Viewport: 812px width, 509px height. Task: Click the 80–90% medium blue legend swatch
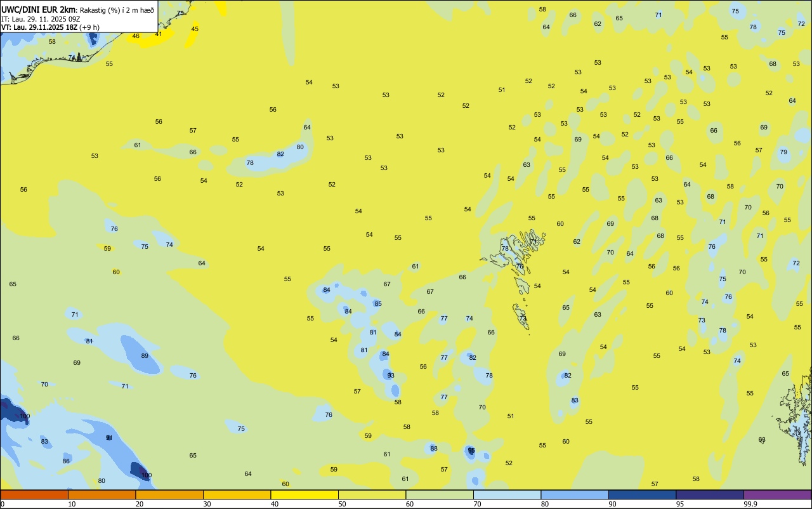point(575,494)
